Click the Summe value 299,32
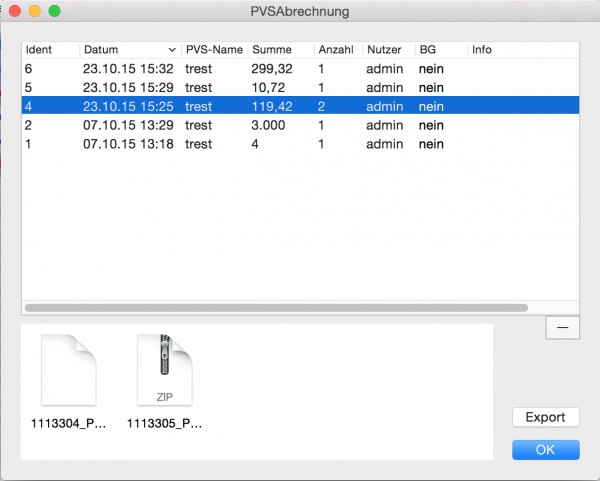 click(x=272, y=69)
